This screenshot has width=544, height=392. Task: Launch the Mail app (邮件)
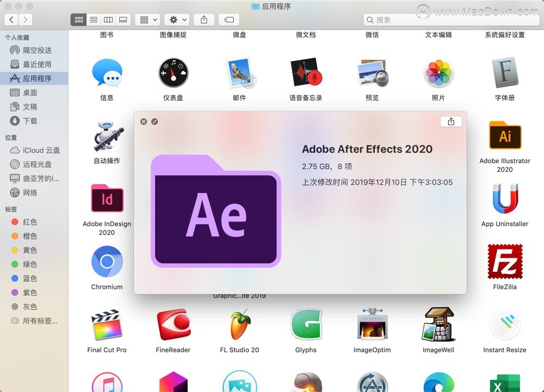240,72
